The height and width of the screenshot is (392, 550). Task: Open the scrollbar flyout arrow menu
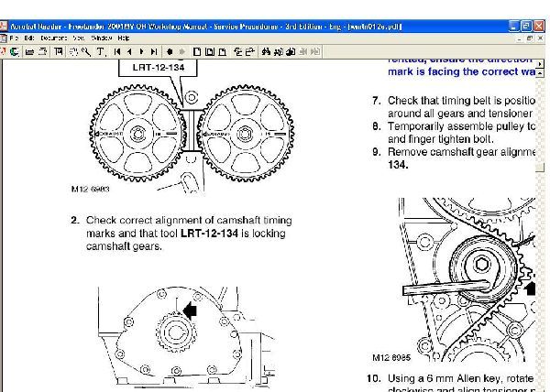click(x=540, y=63)
